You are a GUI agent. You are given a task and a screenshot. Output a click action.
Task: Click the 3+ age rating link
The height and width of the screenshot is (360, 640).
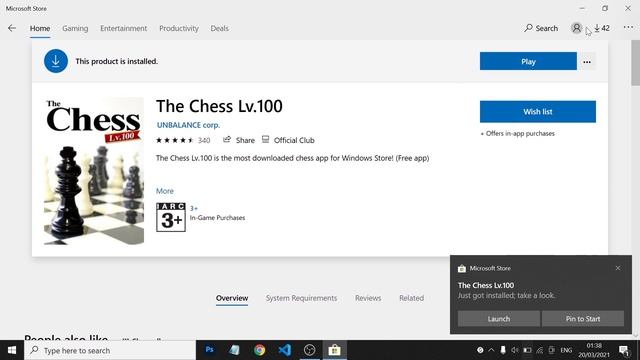click(x=193, y=209)
